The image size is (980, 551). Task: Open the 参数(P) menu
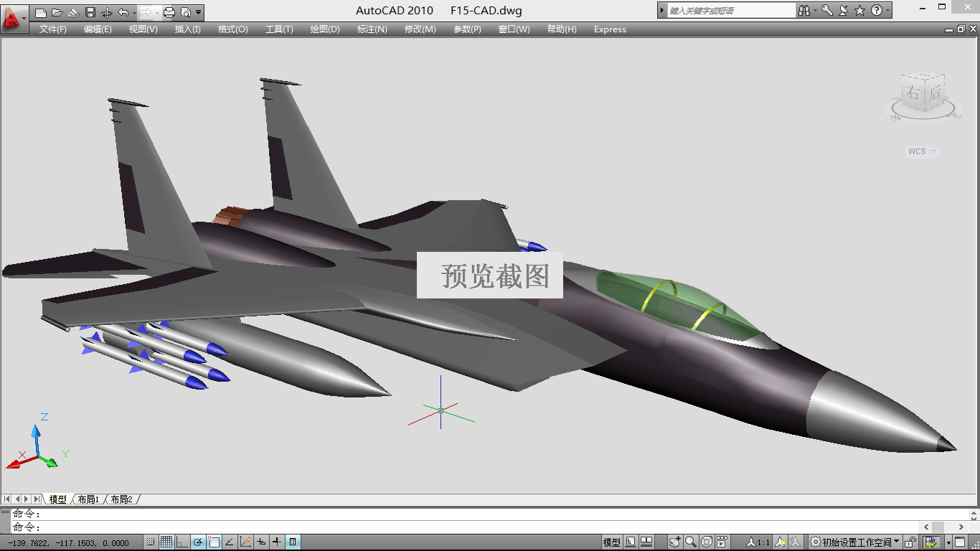pyautogui.click(x=467, y=29)
